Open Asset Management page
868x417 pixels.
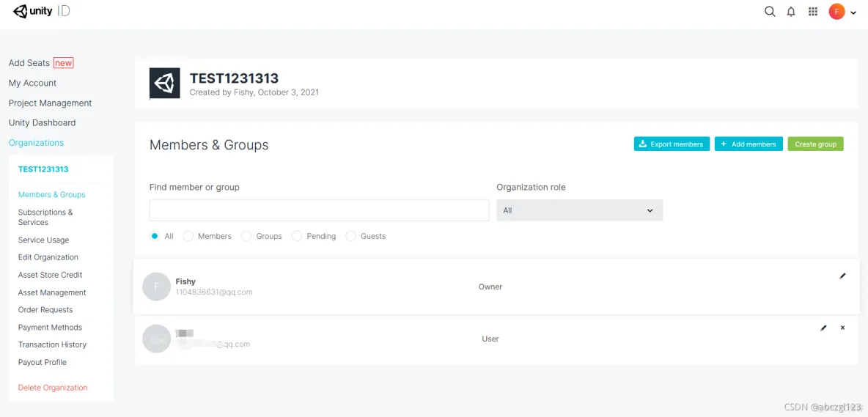point(52,292)
